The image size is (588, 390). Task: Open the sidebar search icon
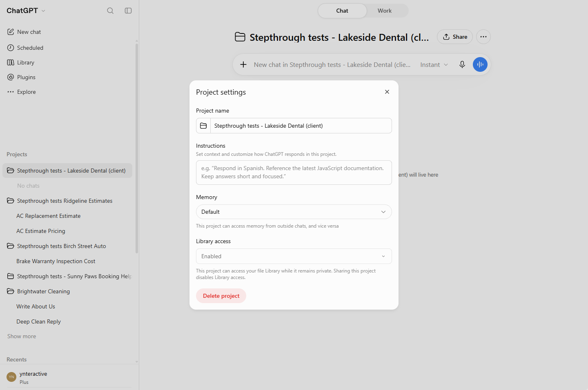point(110,11)
